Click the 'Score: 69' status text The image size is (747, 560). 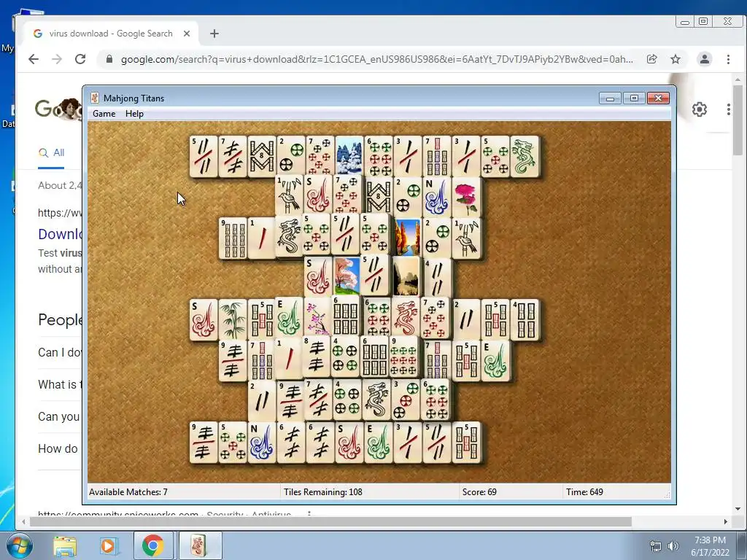(x=479, y=492)
